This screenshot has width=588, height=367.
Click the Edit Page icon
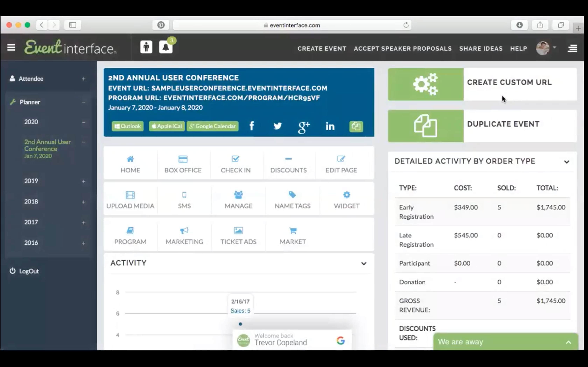click(341, 164)
